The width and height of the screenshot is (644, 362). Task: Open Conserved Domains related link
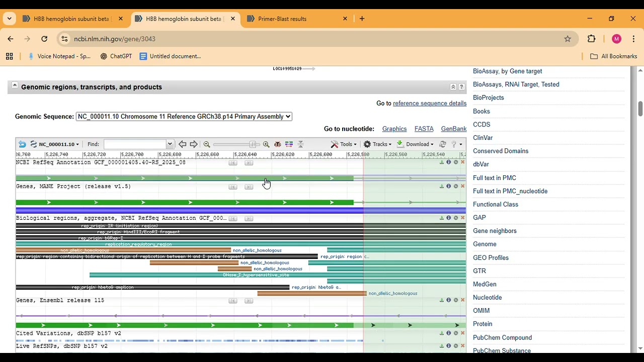tap(501, 151)
